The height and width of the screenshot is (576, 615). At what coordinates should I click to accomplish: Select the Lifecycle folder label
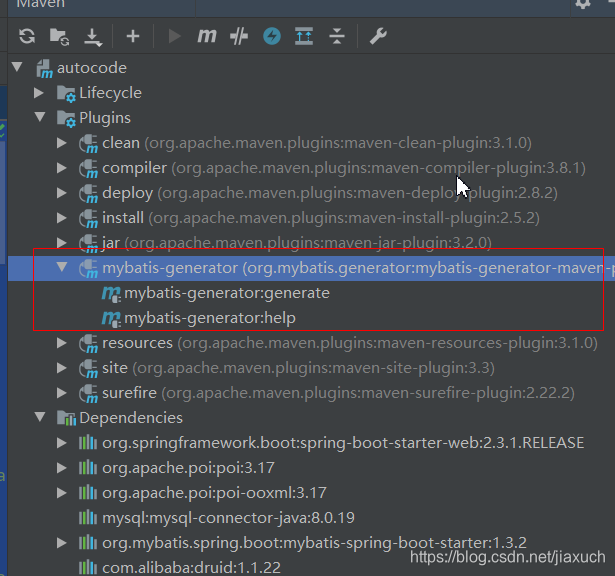click(110, 93)
